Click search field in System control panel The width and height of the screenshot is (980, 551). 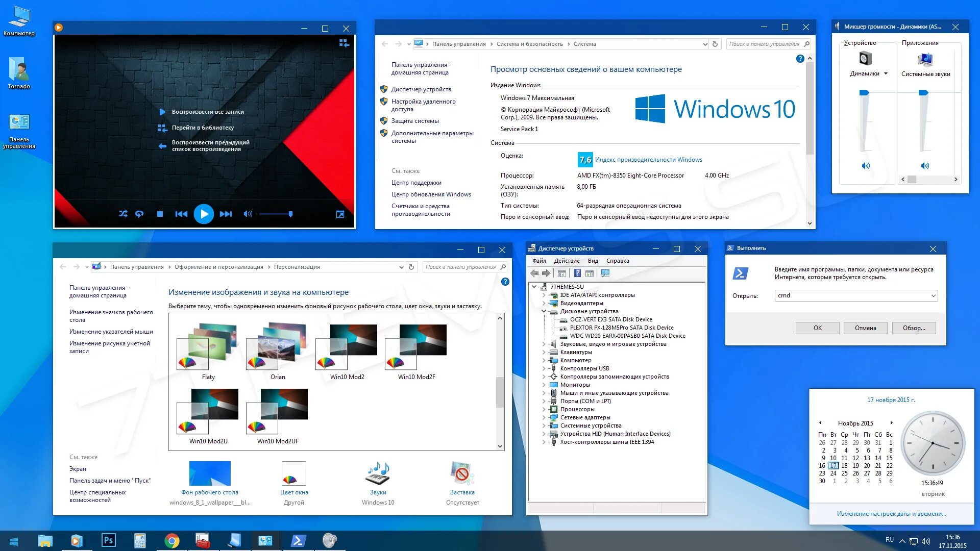click(764, 44)
